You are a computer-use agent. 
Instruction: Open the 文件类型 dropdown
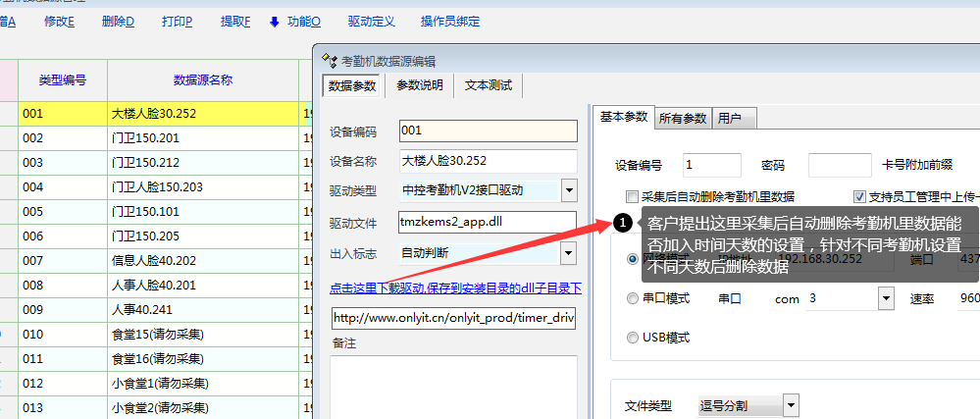coord(790,405)
